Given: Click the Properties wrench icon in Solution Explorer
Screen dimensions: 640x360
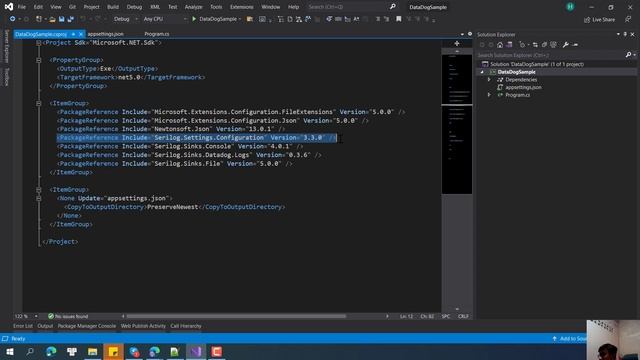Looking at the screenshot, I should (x=566, y=45).
